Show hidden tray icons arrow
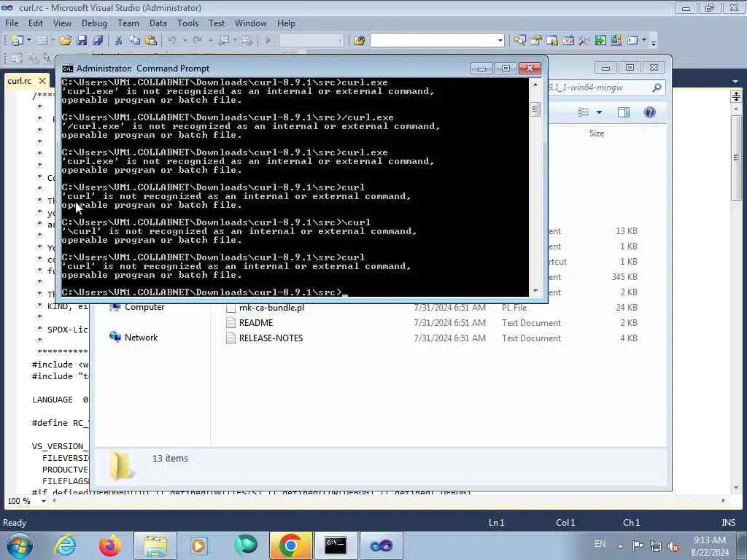The image size is (747, 560). coord(620,546)
